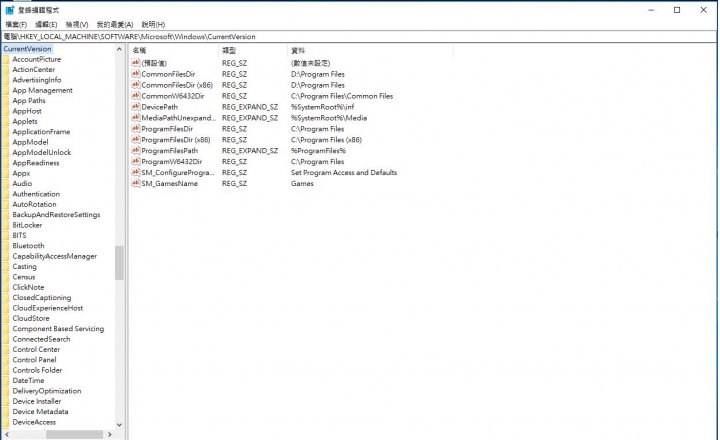Select the AutoRotation key
Screen dimensions: 720x440
coord(34,204)
